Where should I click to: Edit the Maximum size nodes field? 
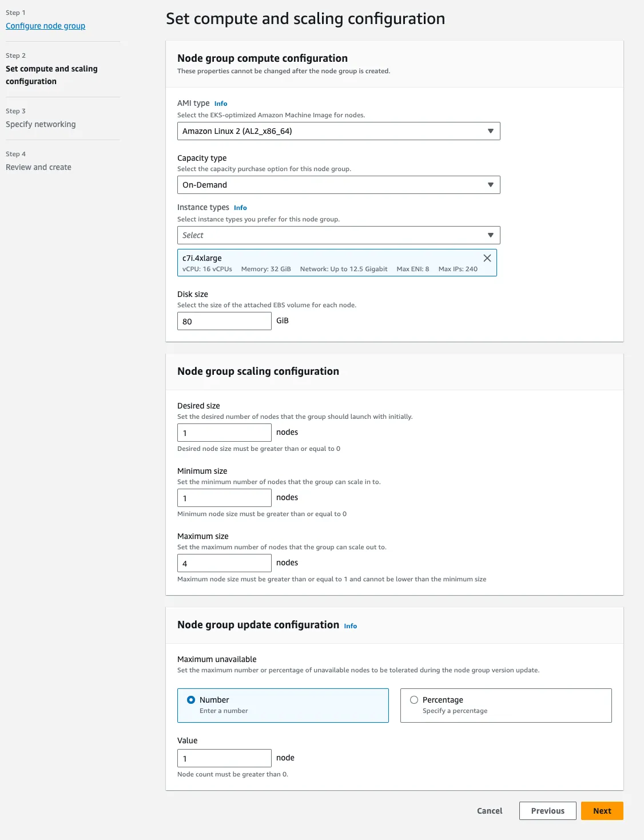click(224, 562)
